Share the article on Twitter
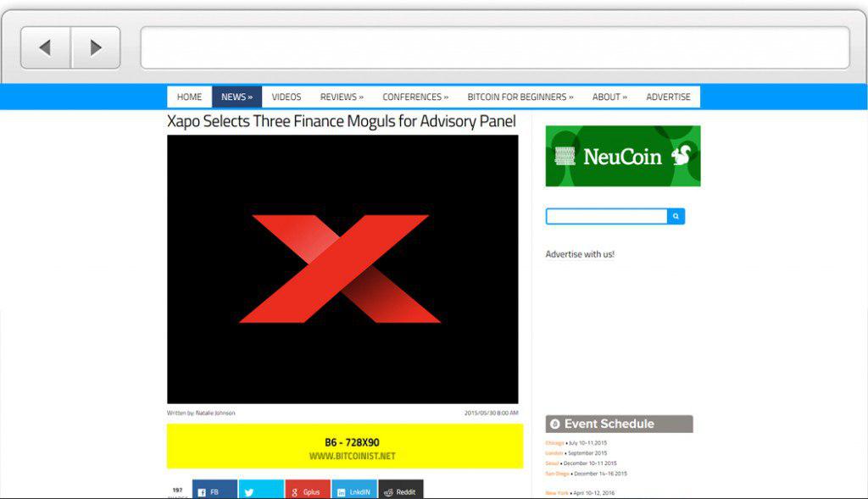The image size is (868, 499). click(x=261, y=491)
